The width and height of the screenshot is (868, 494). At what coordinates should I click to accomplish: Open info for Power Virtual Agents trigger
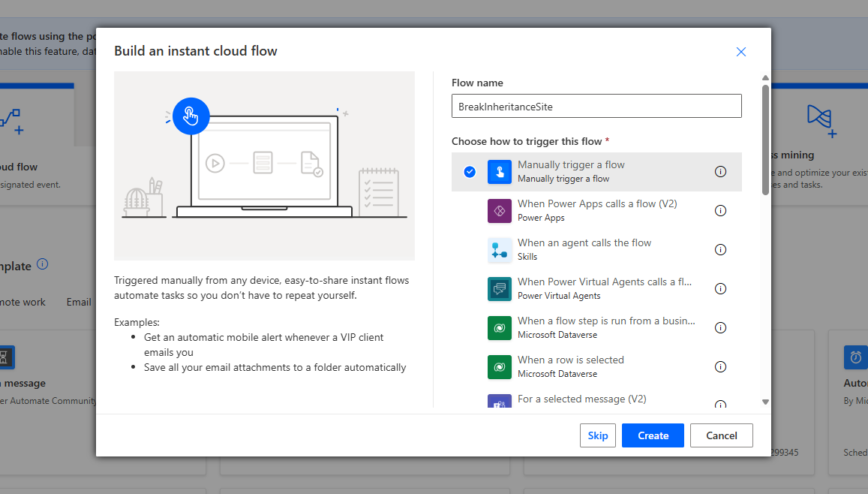[x=720, y=289]
